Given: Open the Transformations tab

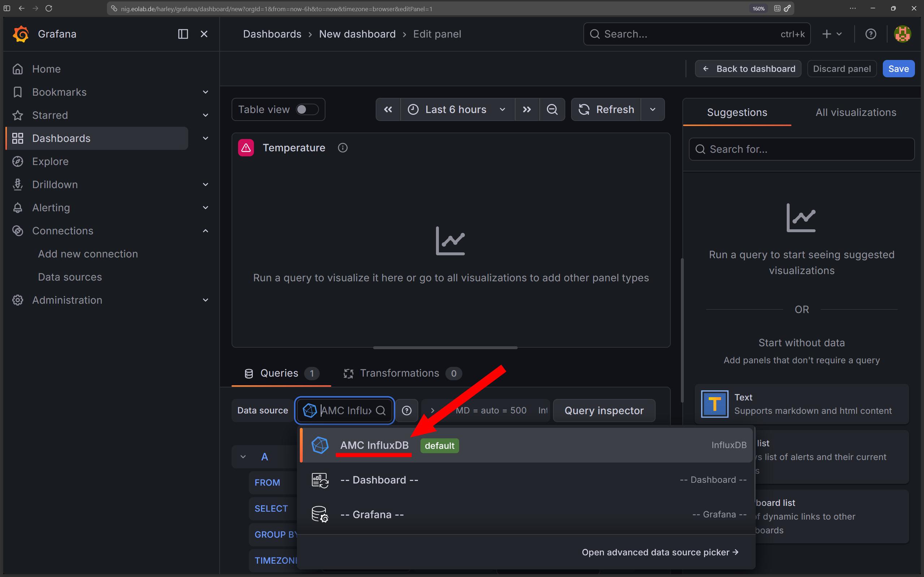Looking at the screenshot, I should pyautogui.click(x=402, y=373).
